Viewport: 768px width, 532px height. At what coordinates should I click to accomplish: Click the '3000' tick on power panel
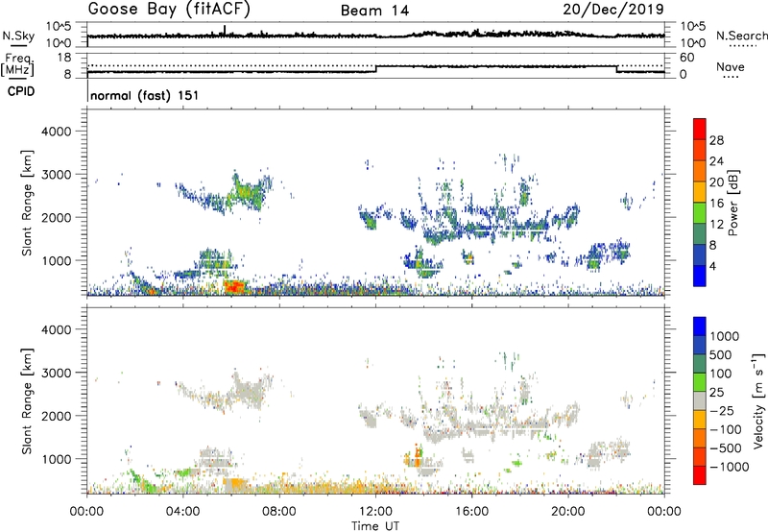click(x=57, y=175)
